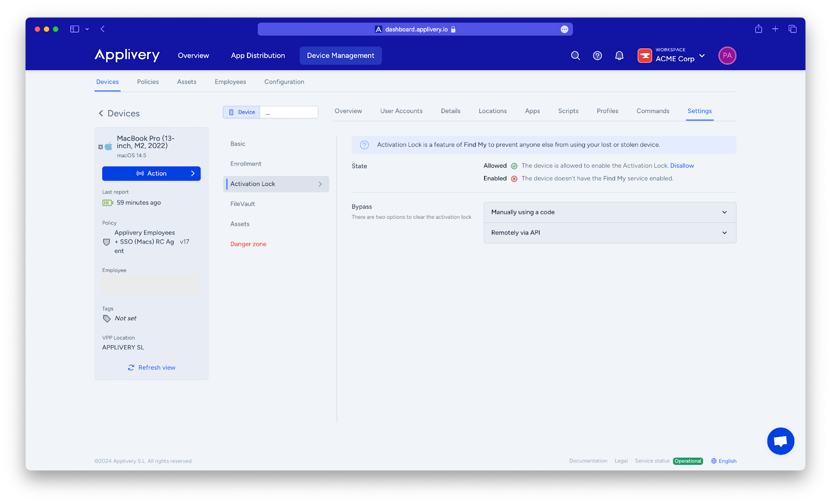The image size is (831, 504).
Task: Click the empty Employee field
Action: (151, 284)
